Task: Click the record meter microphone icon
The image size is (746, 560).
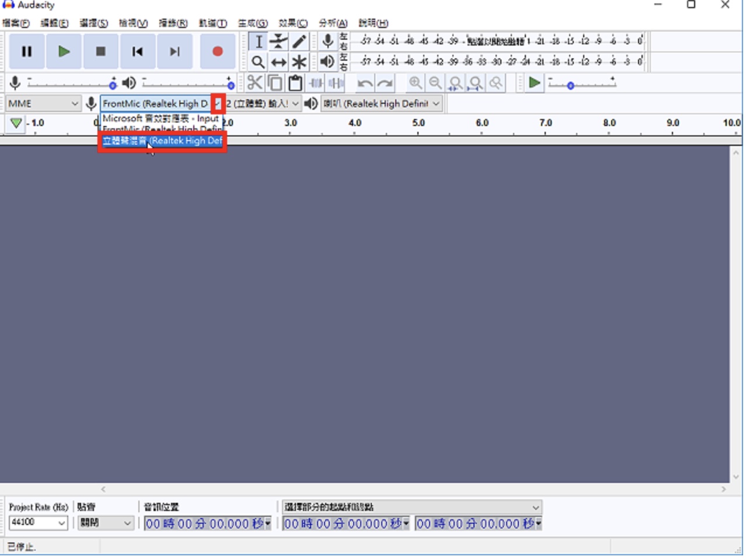Action: click(x=328, y=41)
